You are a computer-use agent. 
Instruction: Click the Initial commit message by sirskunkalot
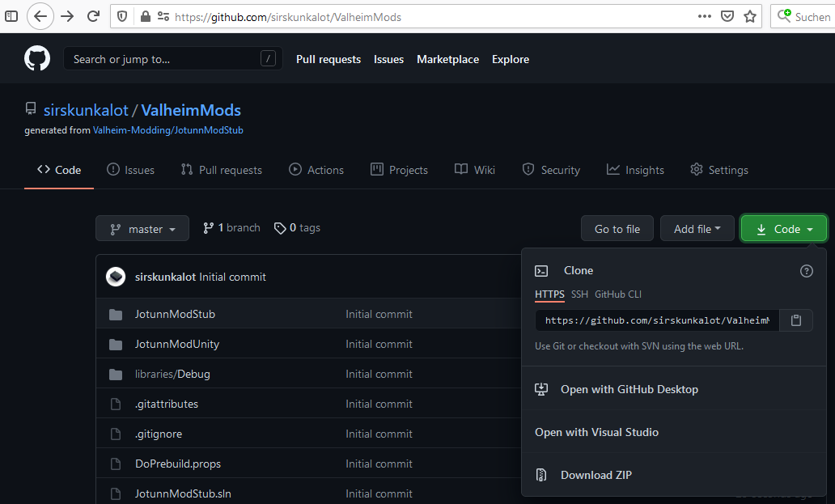(232, 277)
